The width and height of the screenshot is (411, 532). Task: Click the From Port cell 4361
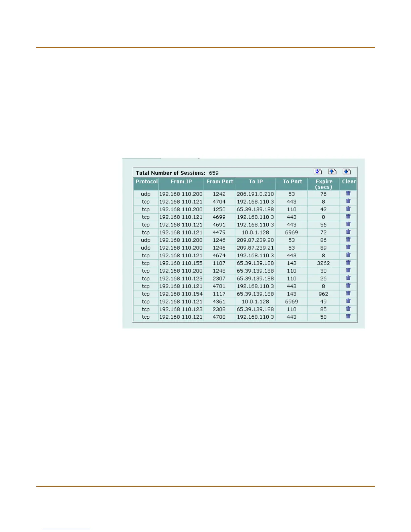pos(219,302)
